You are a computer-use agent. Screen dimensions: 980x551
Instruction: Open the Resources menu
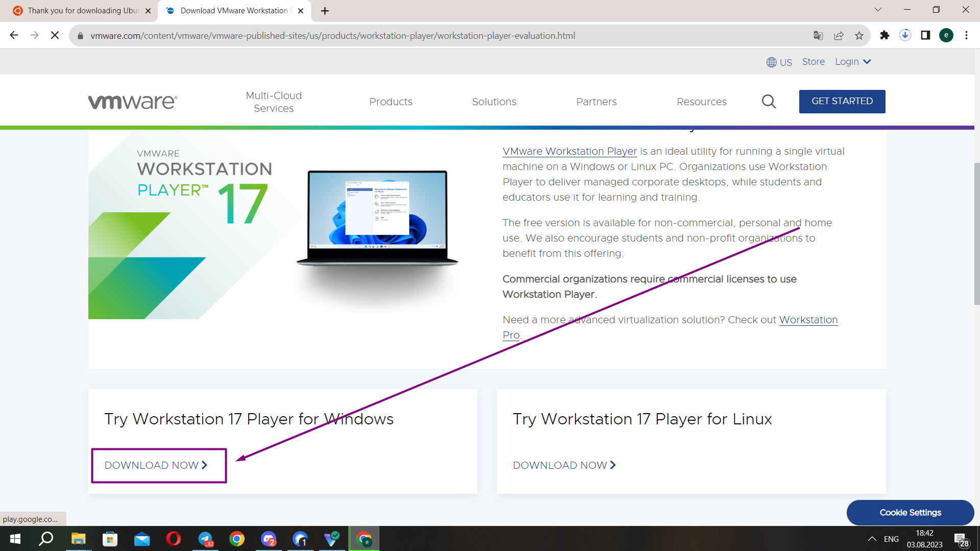tap(701, 102)
